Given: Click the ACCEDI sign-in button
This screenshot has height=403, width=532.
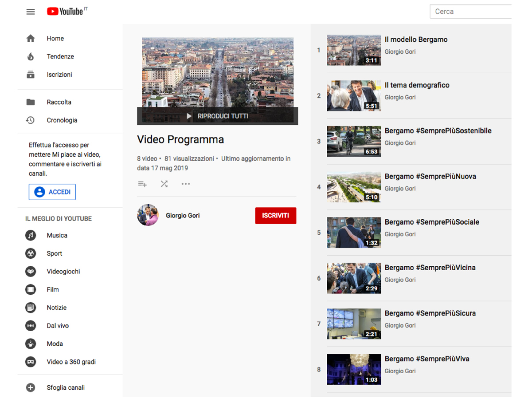Looking at the screenshot, I should pos(52,192).
